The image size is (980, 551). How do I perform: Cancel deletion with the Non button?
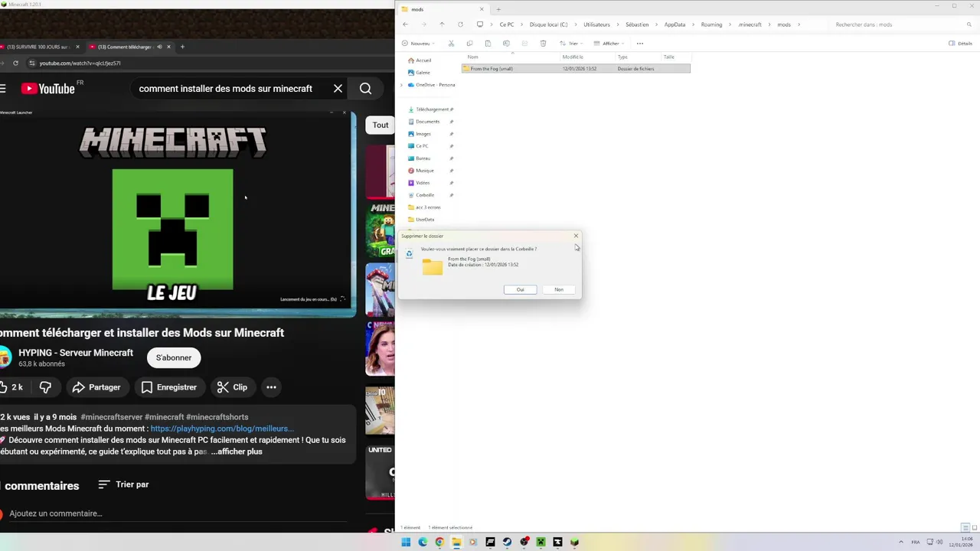(x=559, y=289)
